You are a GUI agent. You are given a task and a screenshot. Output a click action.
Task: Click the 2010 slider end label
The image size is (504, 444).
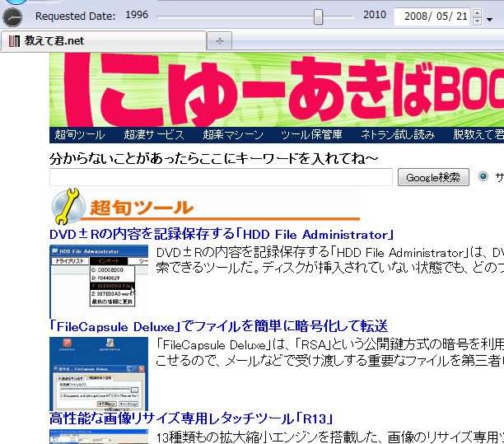(375, 15)
